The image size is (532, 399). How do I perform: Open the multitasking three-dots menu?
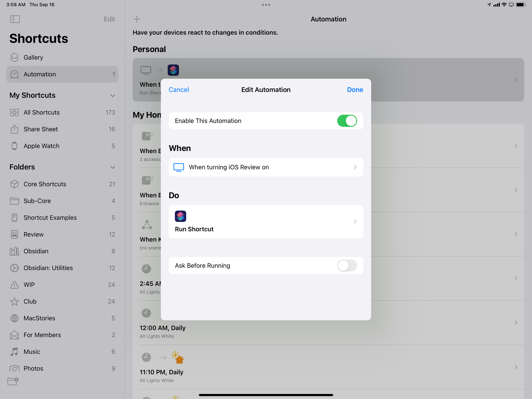tap(266, 5)
